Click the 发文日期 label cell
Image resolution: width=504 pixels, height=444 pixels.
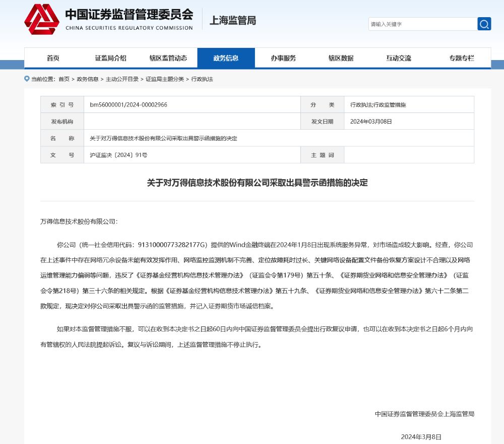point(323,121)
